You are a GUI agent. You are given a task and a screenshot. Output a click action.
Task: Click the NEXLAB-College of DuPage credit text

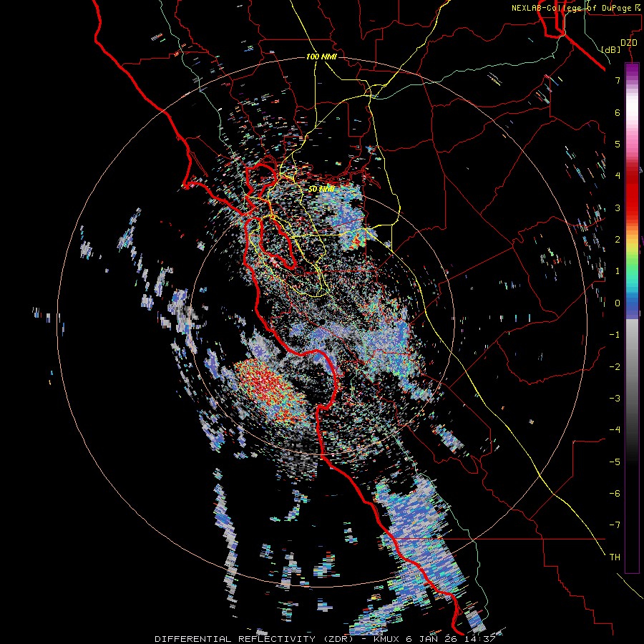coord(576,8)
